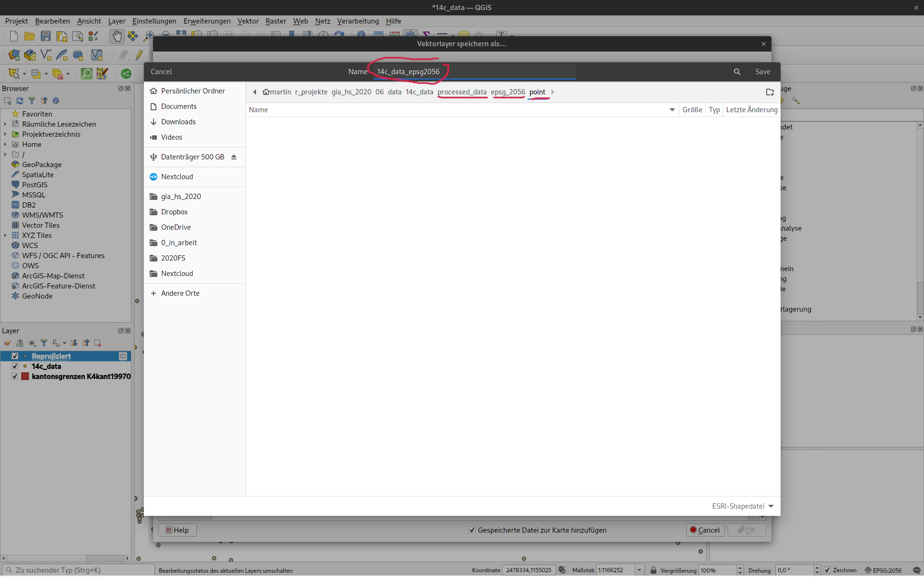The width and height of the screenshot is (924, 578).
Task: Create a new folder in file chooser
Action: tap(770, 92)
